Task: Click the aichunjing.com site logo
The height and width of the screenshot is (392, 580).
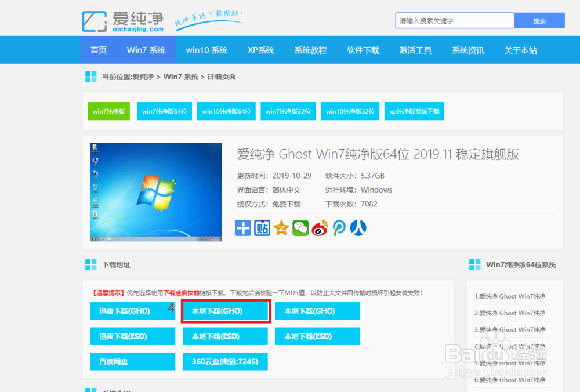Action: pyautogui.click(x=122, y=21)
